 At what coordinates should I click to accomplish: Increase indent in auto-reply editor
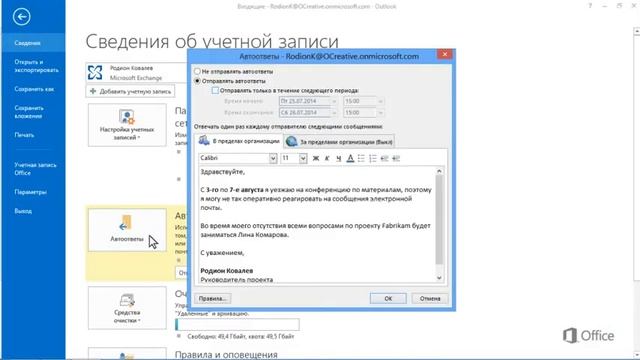(396, 158)
